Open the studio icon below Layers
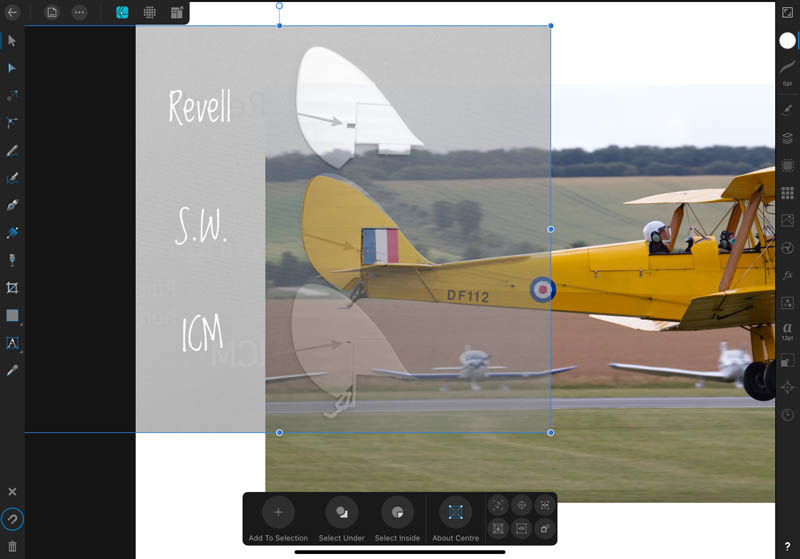800x559 pixels. click(x=787, y=165)
